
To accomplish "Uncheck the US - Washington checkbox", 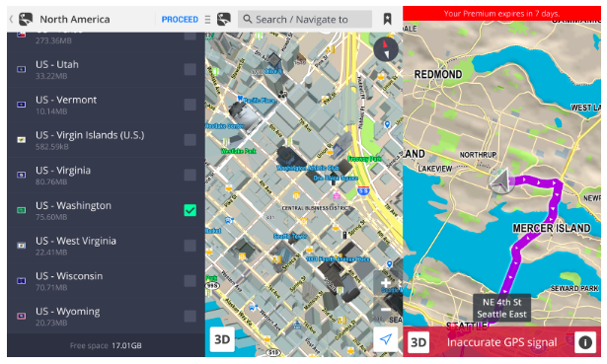I will pyautogui.click(x=190, y=210).
